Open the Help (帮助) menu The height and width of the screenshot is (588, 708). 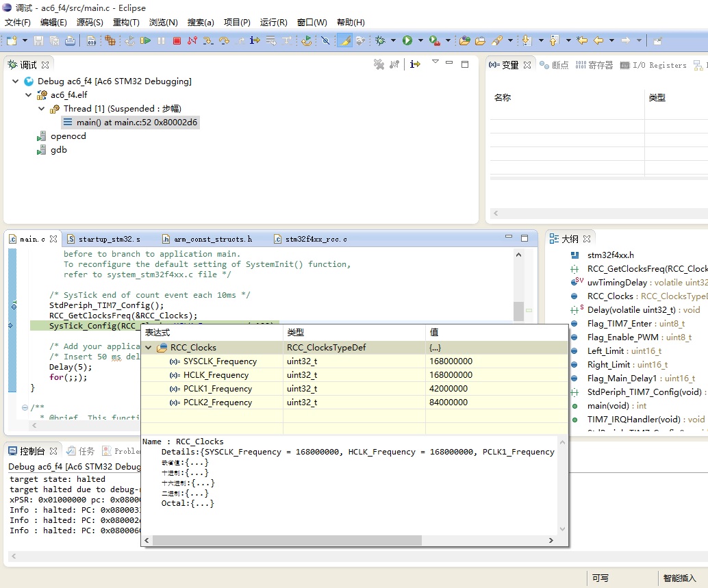pos(351,22)
